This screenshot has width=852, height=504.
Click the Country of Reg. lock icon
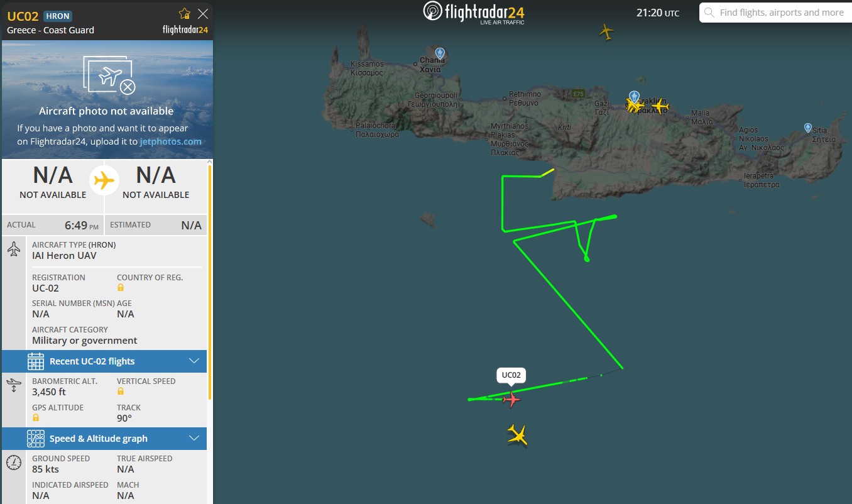coord(121,288)
